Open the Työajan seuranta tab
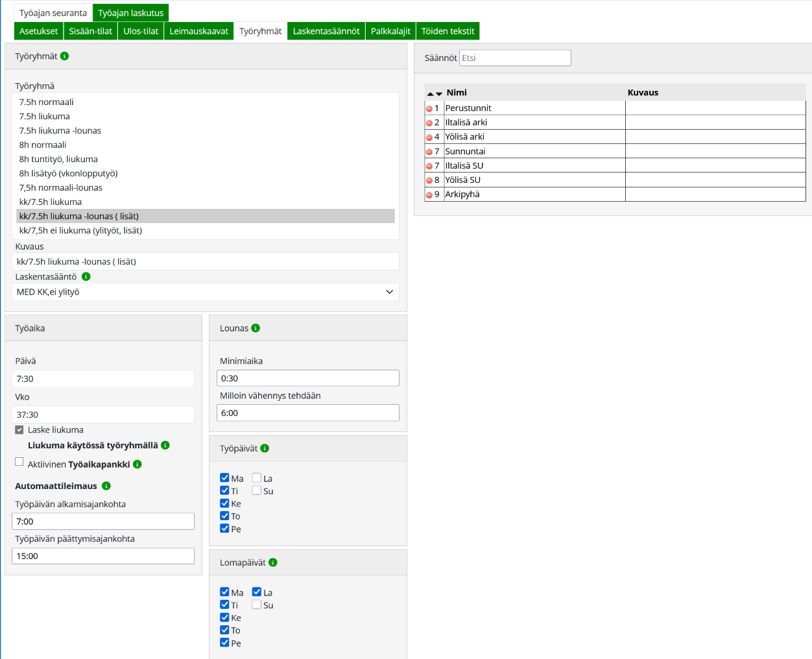 tap(53, 13)
